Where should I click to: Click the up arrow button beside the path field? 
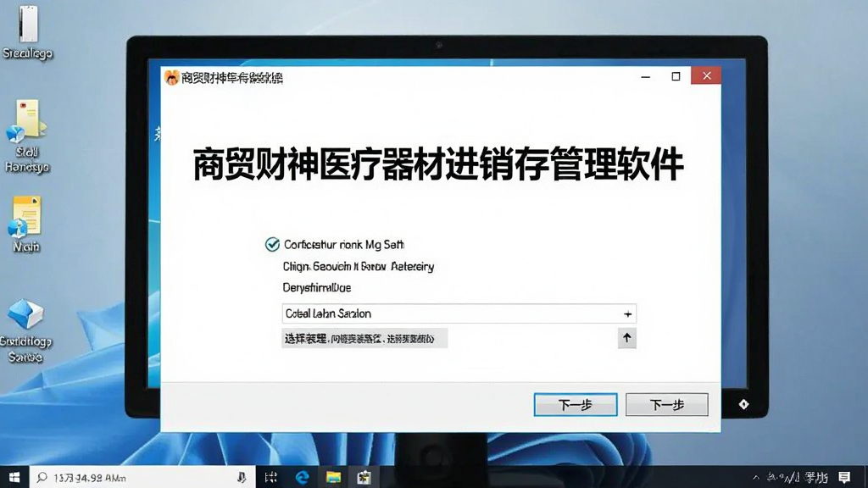(626, 338)
